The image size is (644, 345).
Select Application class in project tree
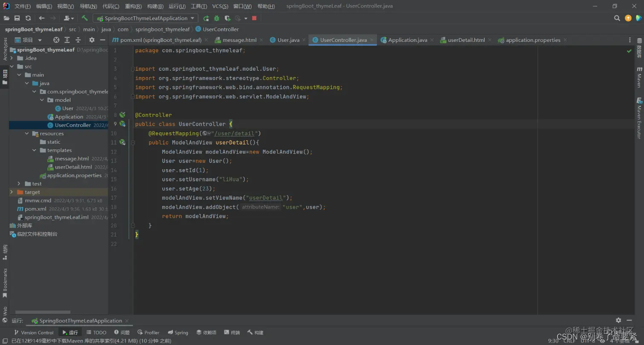point(69,117)
